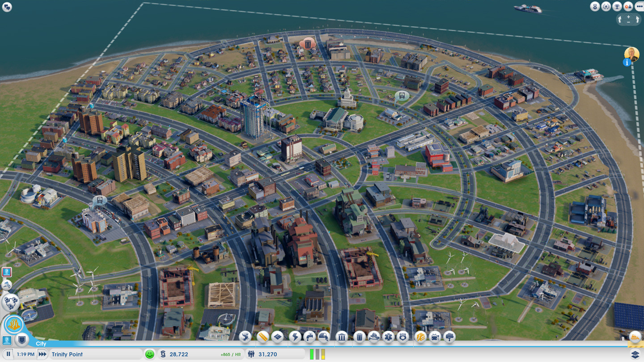Open the Government buildings menu
644x362 pixels.
[x=342, y=337]
